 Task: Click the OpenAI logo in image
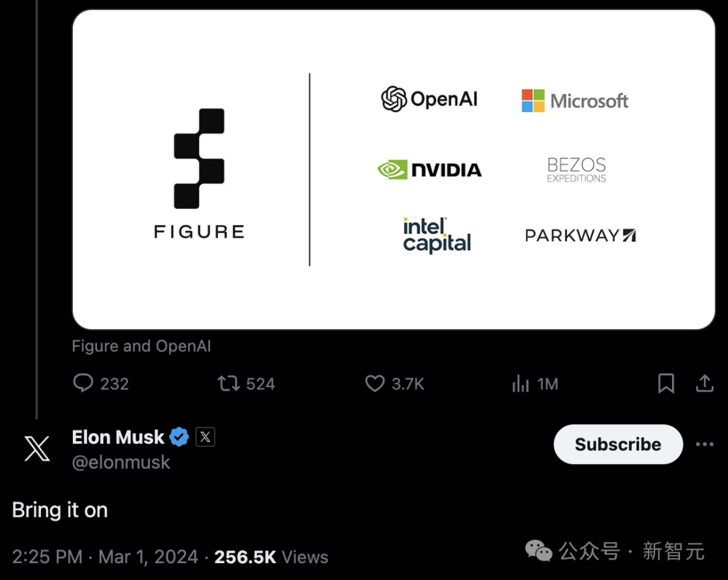[429, 99]
